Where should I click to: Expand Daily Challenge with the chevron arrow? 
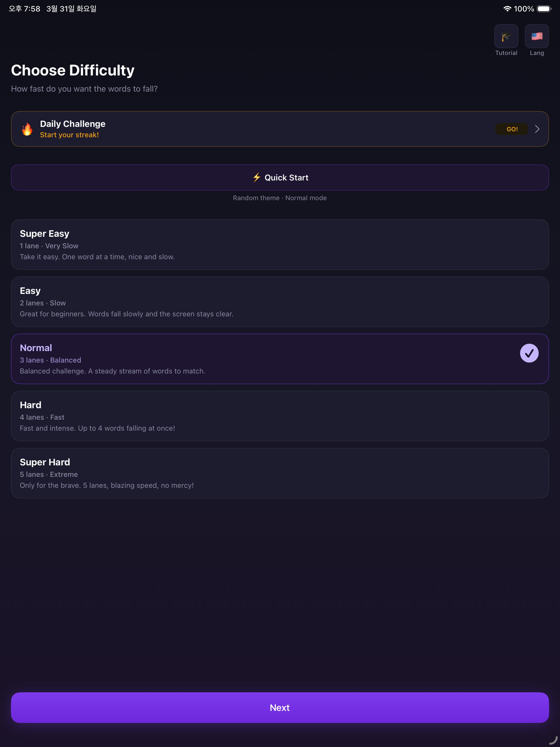(537, 129)
